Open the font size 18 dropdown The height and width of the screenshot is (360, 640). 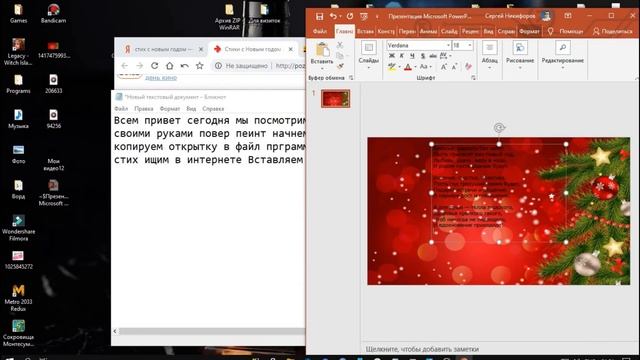coord(470,45)
